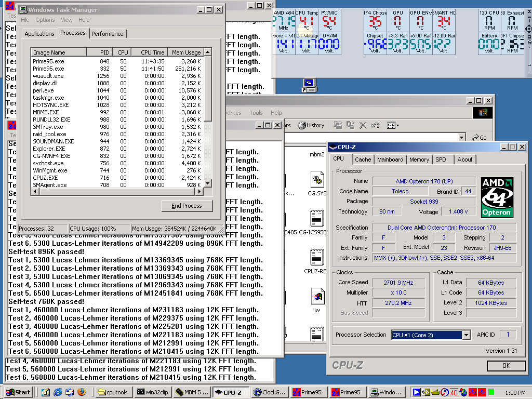The width and height of the screenshot is (532, 399).
Task: Open the Help menu in Explorer window
Action: pyautogui.click(x=276, y=113)
